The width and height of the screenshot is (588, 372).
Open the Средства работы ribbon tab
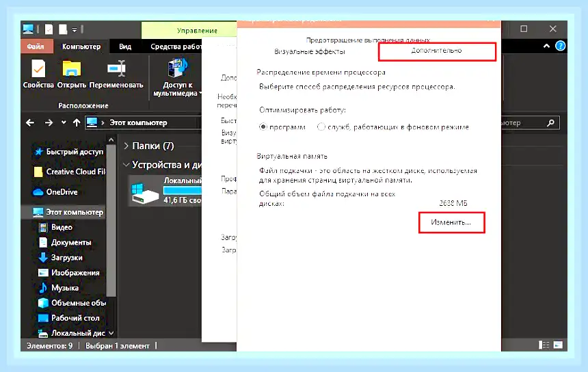pyautogui.click(x=176, y=46)
